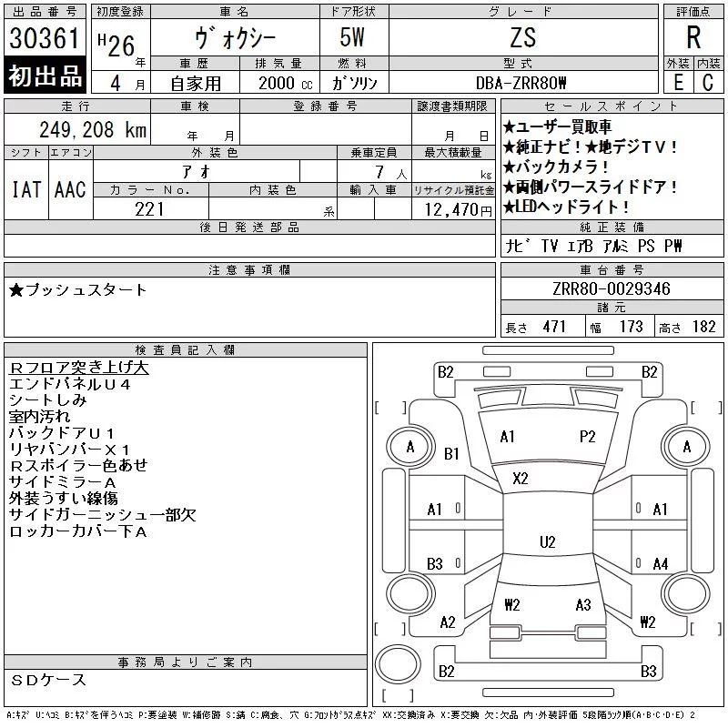Click the lot number 30361
The image size is (728, 728).
(44, 38)
